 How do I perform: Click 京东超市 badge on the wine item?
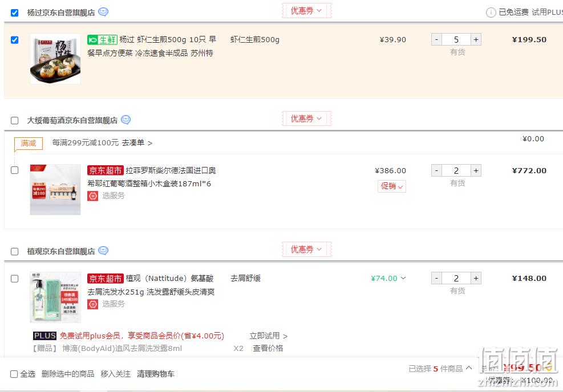point(105,170)
